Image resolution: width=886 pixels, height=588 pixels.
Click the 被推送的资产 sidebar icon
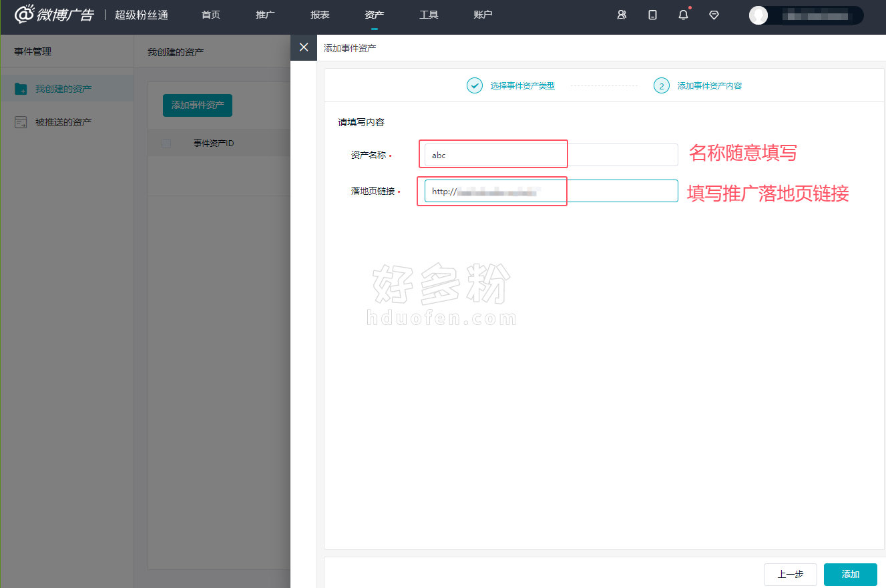pos(21,122)
